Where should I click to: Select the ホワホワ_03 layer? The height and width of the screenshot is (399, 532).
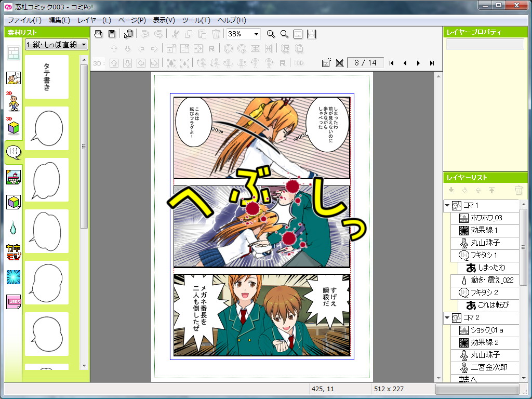485,218
